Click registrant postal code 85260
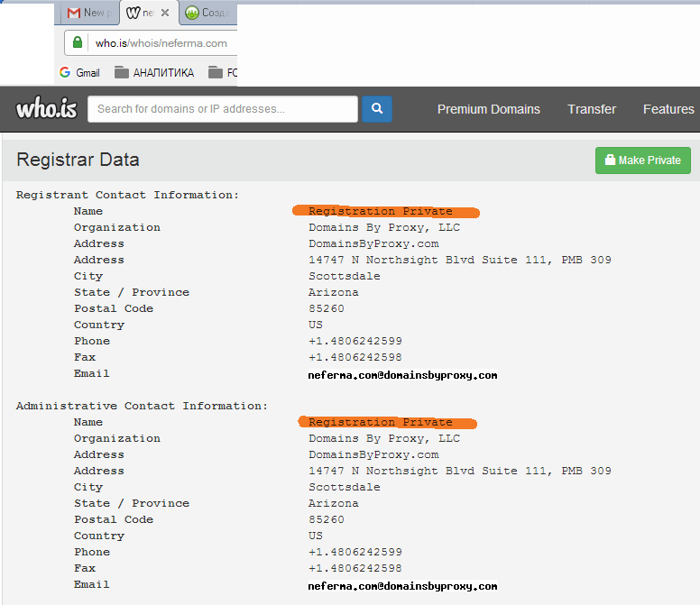Viewport: 700px width, 605px height. pos(327,308)
